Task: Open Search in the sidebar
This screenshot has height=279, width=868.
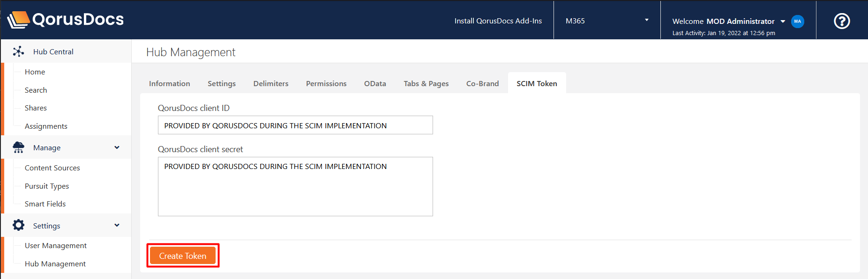Action: [x=36, y=90]
